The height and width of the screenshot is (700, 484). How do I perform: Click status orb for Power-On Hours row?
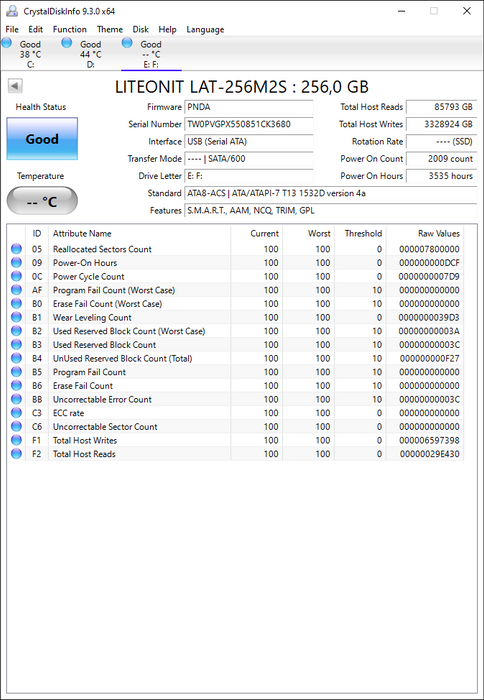(17, 262)
